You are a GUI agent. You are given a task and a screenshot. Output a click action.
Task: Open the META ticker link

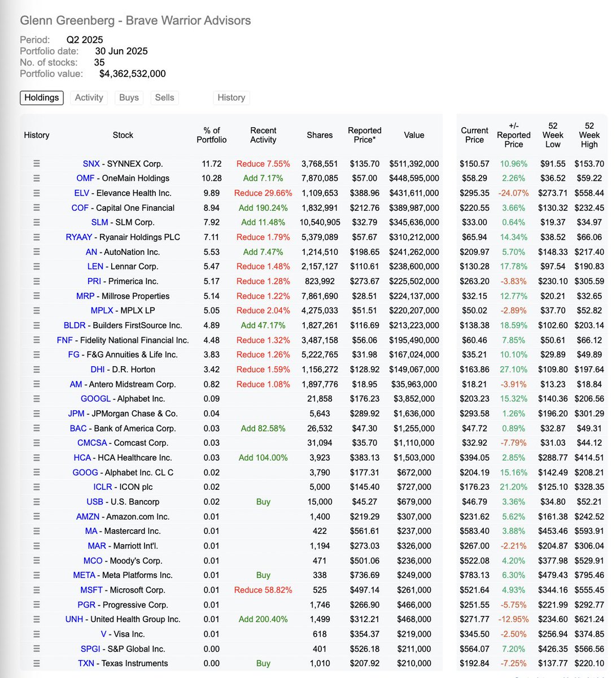tap(84, 575)
